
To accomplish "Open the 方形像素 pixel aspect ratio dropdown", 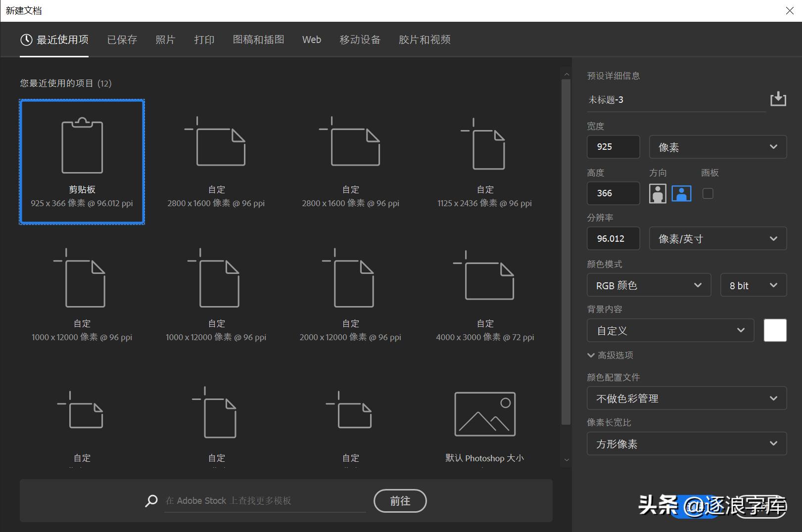I will point(686,443).
